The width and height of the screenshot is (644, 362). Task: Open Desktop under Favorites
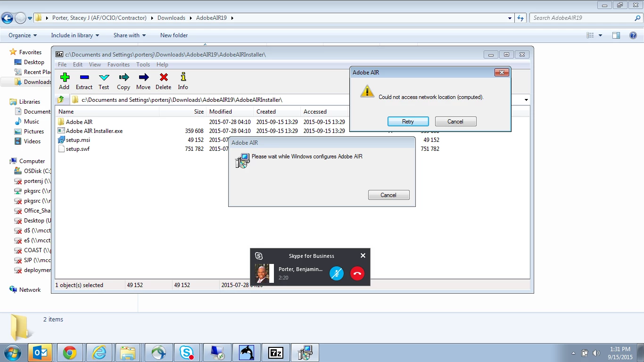coord(34,62)
